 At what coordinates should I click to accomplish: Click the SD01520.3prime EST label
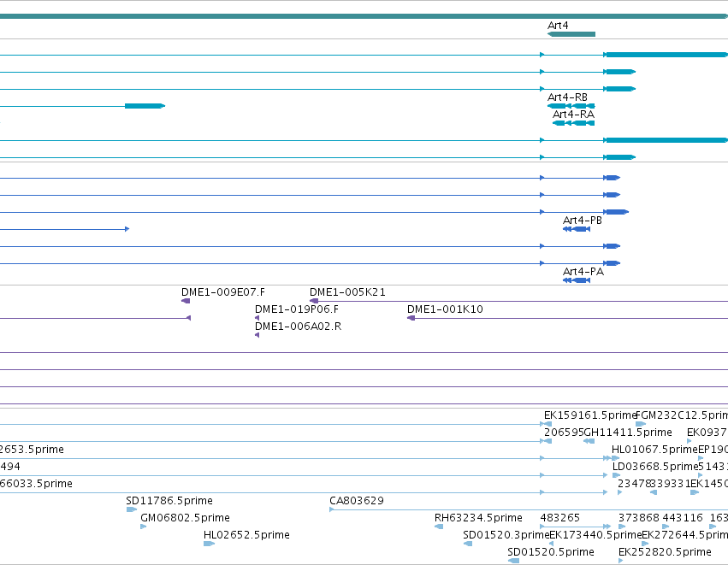[x=506, y=535]
